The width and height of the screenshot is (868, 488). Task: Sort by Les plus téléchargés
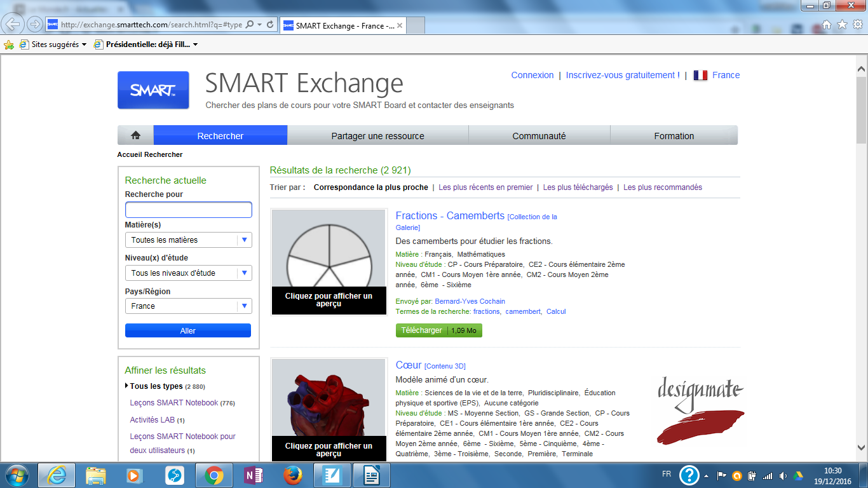(x=578, y=187)
